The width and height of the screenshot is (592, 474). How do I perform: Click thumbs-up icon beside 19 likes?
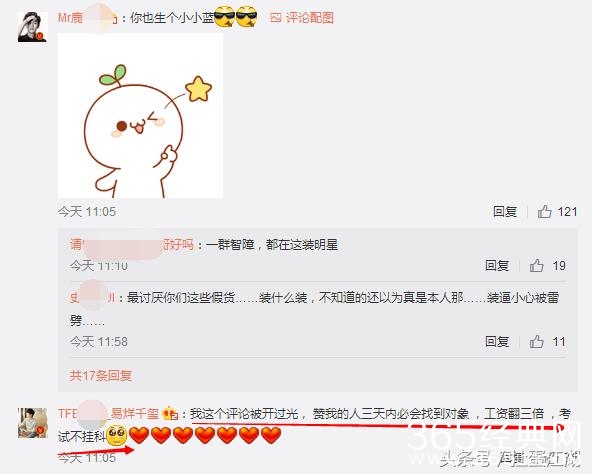[536, 266]
